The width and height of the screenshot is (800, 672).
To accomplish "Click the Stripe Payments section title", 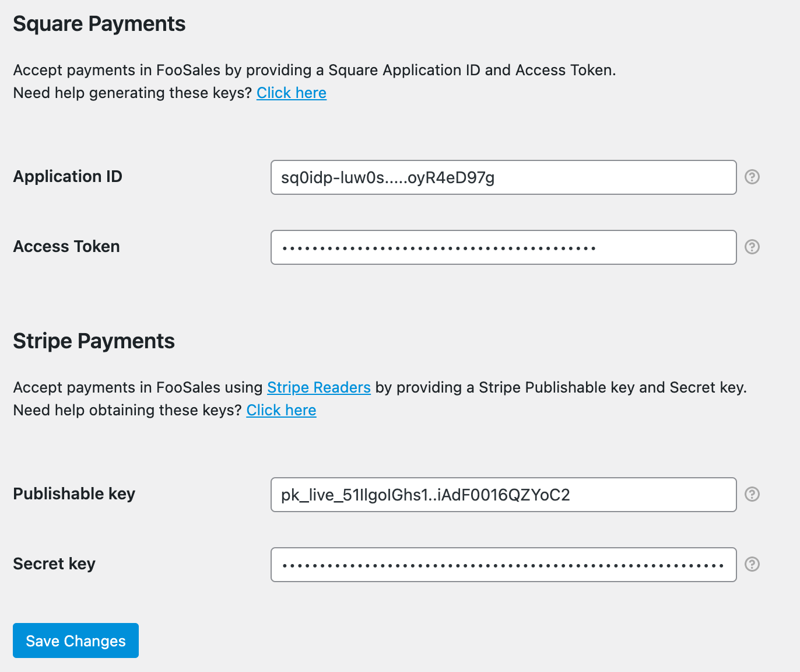I will tap(94, 341).
